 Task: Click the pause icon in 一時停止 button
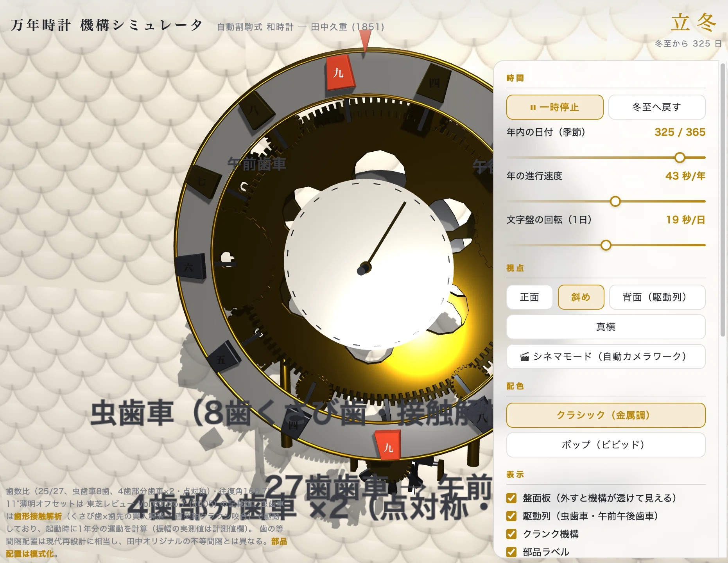click(x=533, y=108)
